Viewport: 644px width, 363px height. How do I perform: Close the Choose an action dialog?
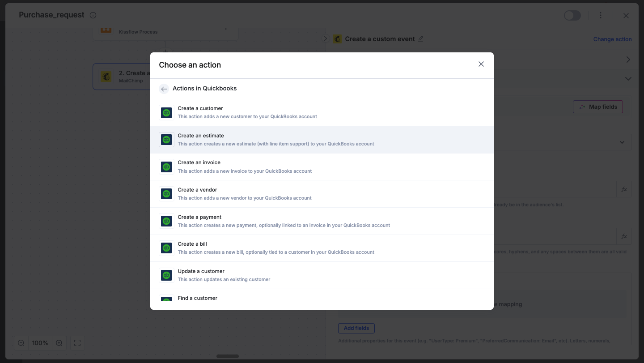481,64
